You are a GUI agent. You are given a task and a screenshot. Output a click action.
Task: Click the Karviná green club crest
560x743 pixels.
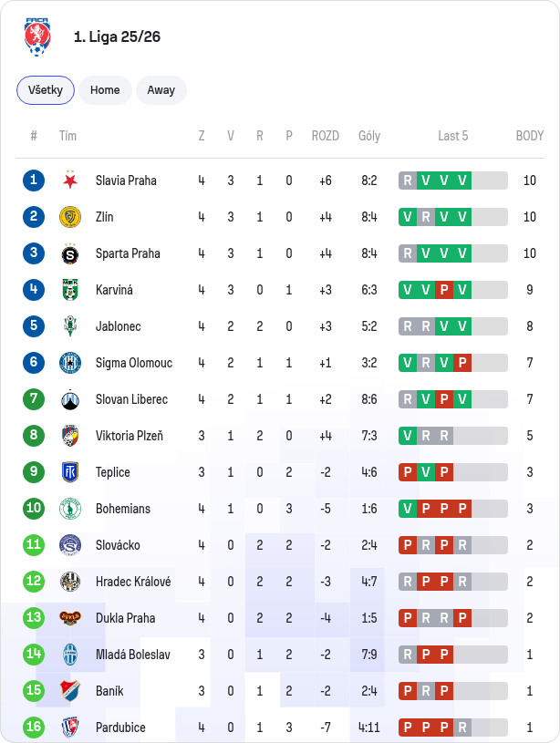tap(70, 290)
